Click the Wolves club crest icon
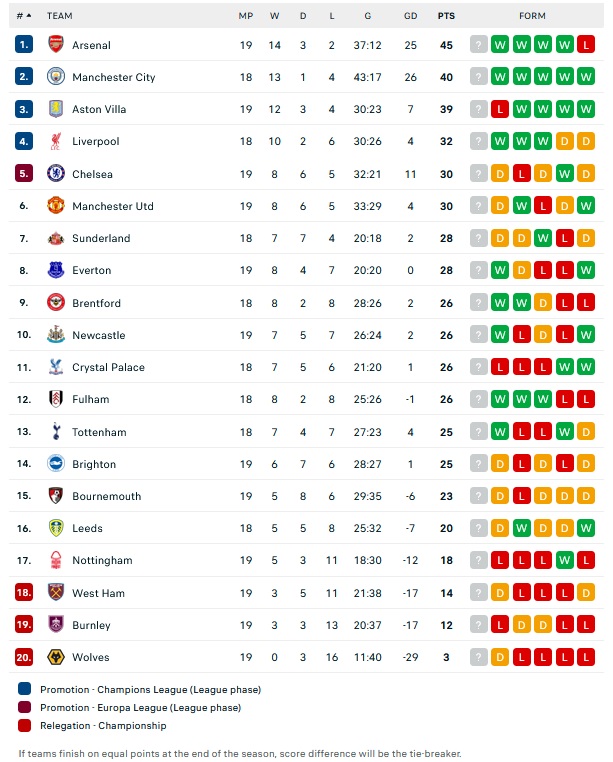The width and height of the screenshot is (613, 762). pos(56,657)
